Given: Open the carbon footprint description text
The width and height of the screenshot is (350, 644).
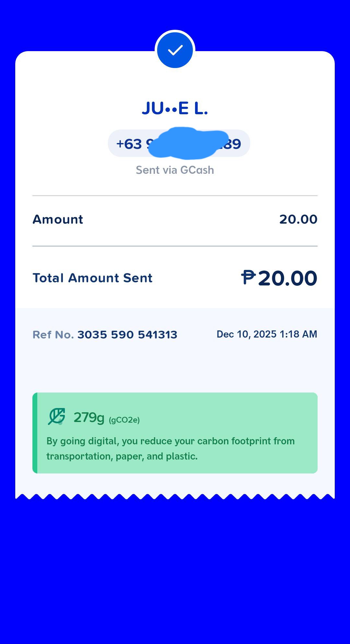Looking at the screenshot, I should click(x=170, y=449).
